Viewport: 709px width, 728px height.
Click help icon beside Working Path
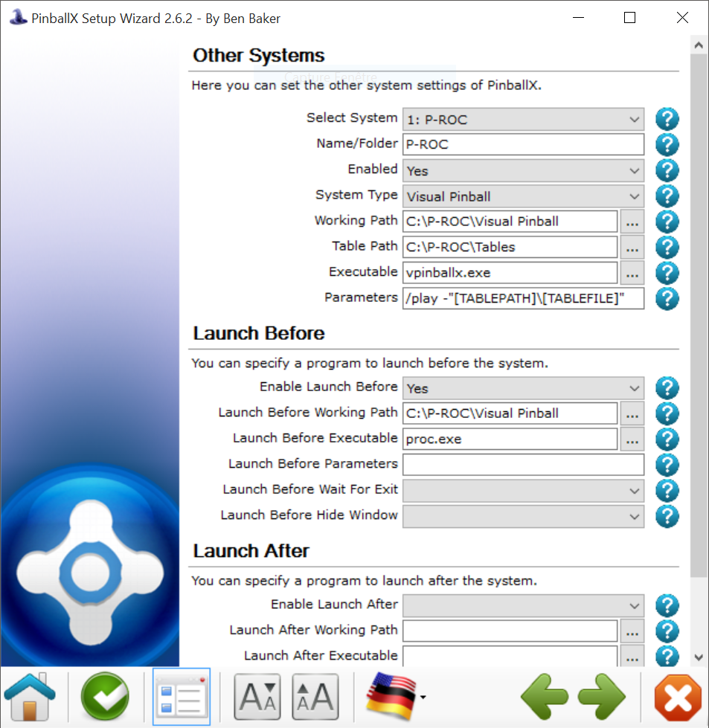667,222
